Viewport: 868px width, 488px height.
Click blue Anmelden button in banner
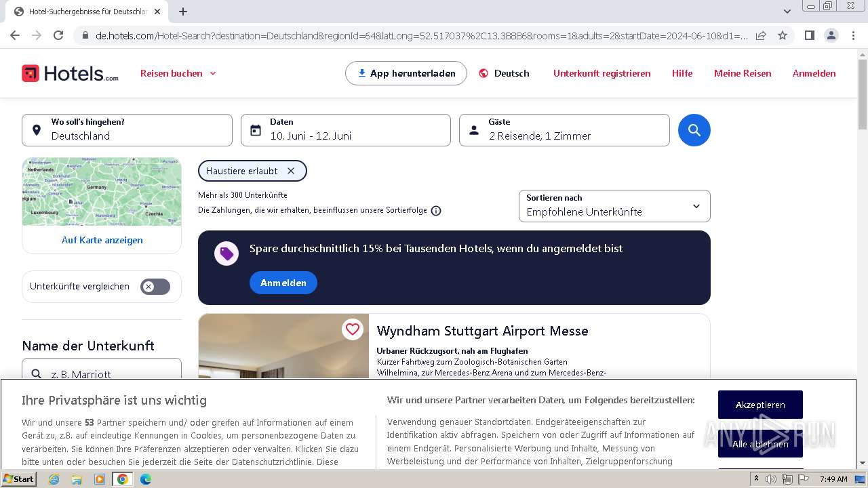coord(283,283)
